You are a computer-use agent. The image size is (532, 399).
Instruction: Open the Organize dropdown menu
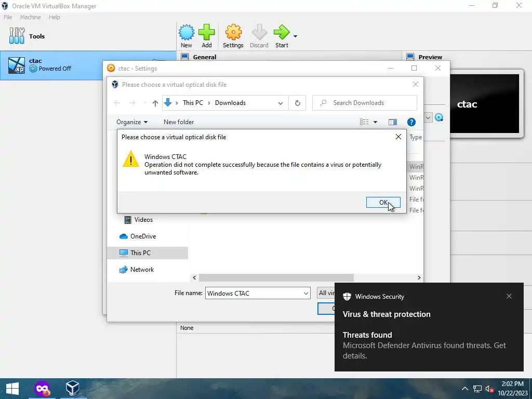click(131, 122)
